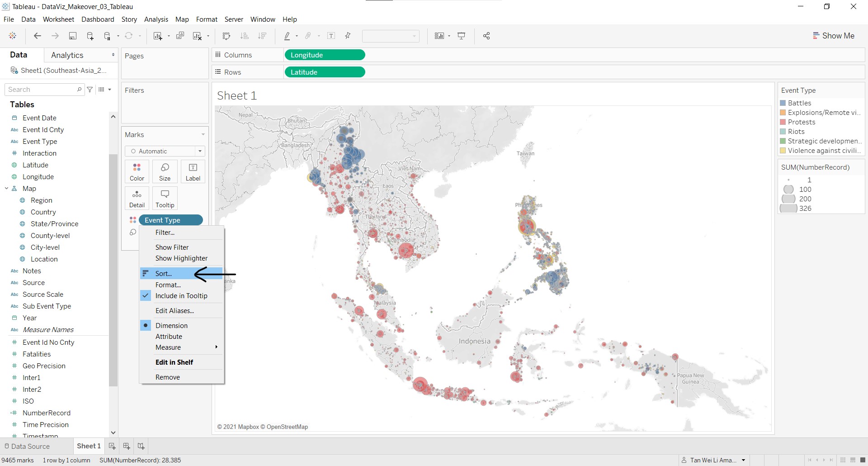Click the Battles blue color swatch in legend
The width and height of the screenshot is (868, 466).
[x=783, y=103]
